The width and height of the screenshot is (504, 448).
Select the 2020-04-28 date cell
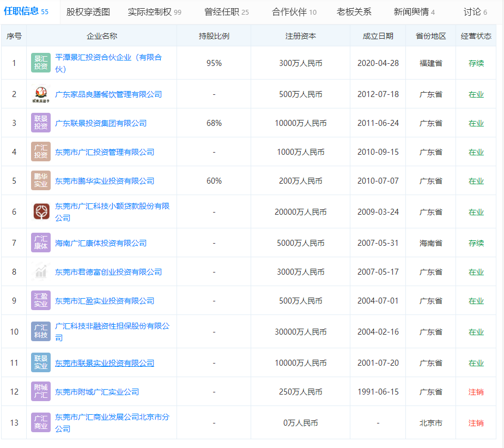coord(378,63)
